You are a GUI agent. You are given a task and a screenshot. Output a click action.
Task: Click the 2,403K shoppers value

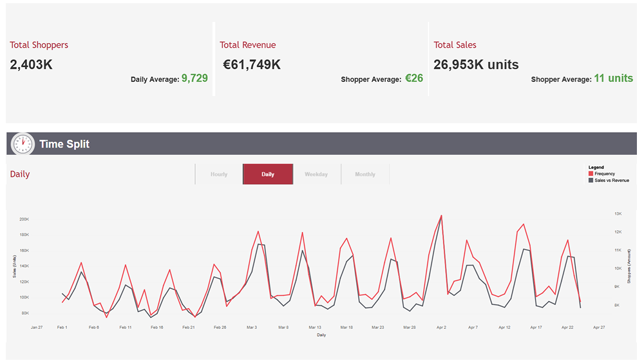pyautogui.click(x=31, y=64)
